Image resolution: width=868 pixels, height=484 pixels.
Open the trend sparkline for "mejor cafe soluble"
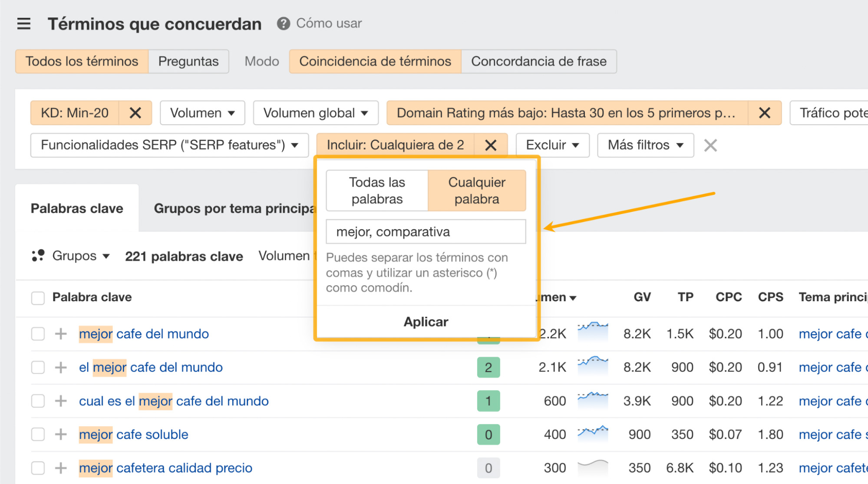(593, 434)
